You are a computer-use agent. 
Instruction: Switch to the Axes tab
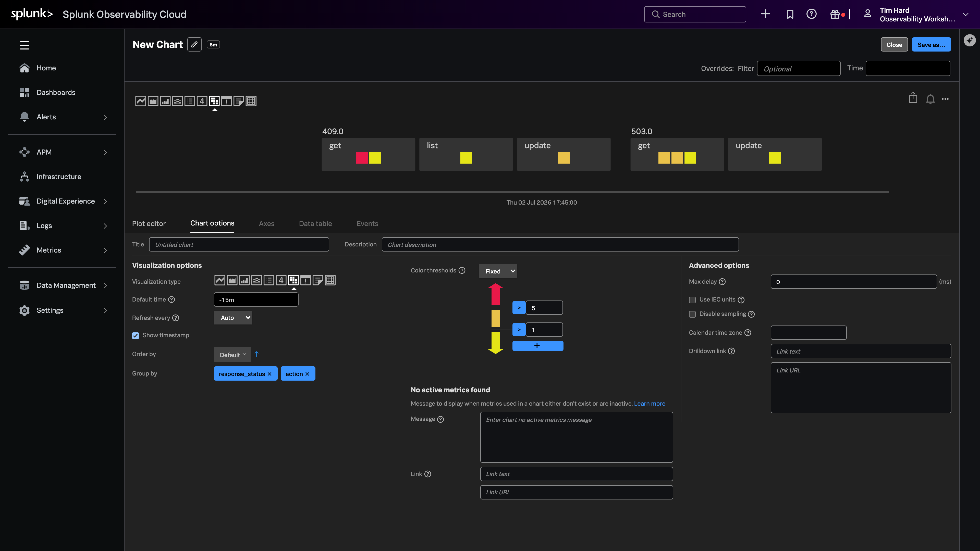(x=267, y=224)
